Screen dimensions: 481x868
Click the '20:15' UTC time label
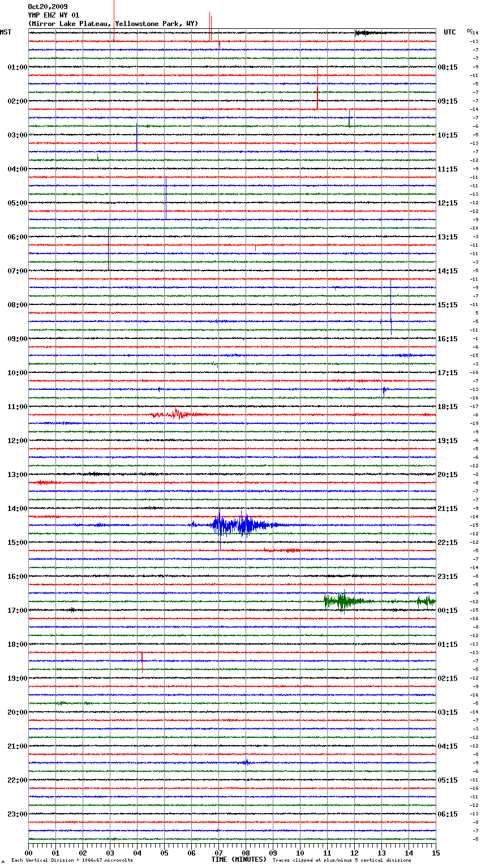pos(448,475)
